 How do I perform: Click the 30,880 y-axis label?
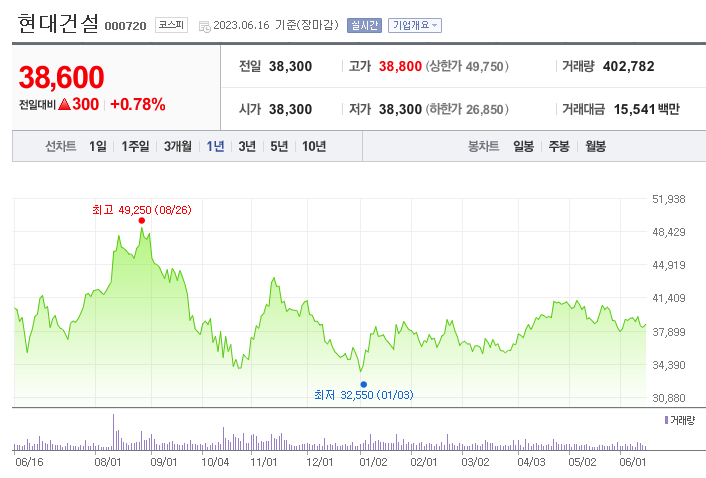(669, 398)
